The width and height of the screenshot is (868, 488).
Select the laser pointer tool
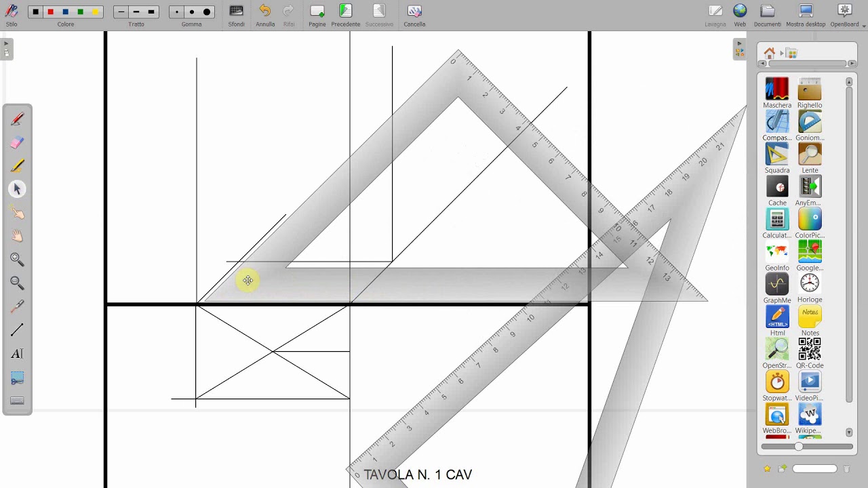(18, 306)
